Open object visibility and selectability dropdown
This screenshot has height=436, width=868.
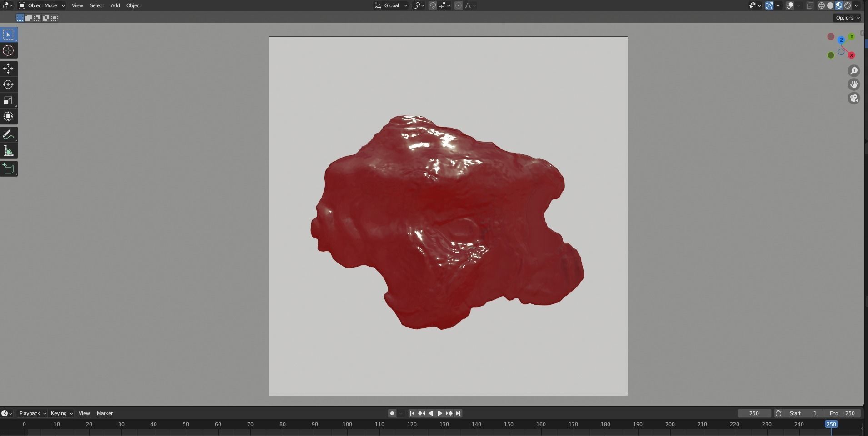tap(755, 5)
